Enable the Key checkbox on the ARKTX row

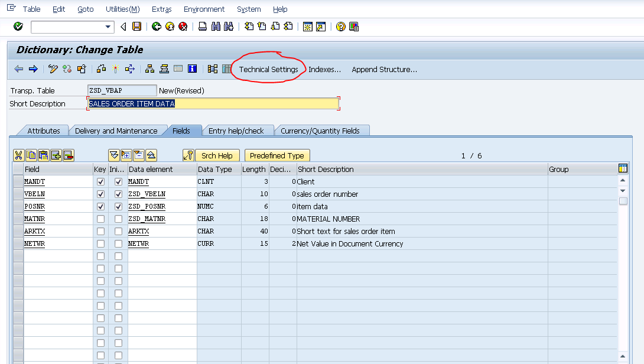pos(100,231)
